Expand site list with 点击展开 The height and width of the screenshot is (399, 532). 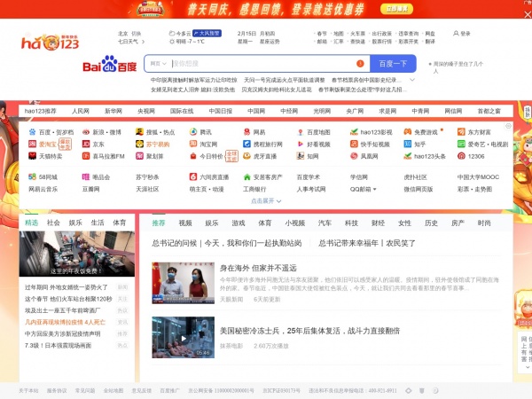266,201
